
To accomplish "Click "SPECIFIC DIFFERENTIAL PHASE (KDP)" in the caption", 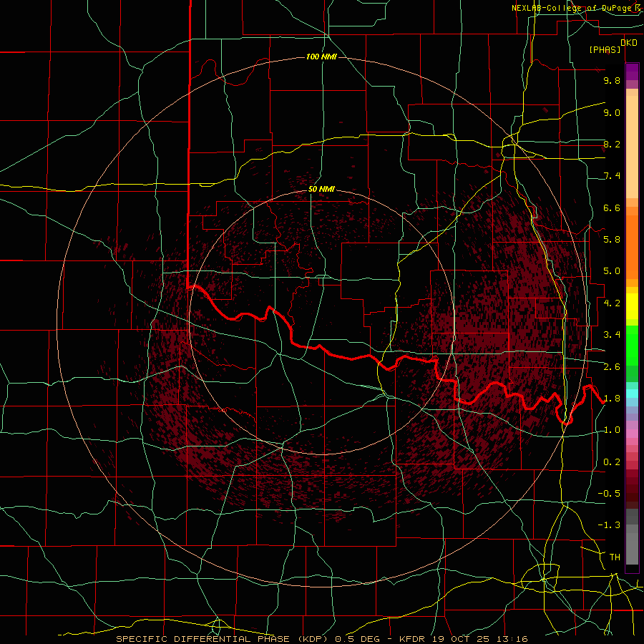I will [223, 639].
